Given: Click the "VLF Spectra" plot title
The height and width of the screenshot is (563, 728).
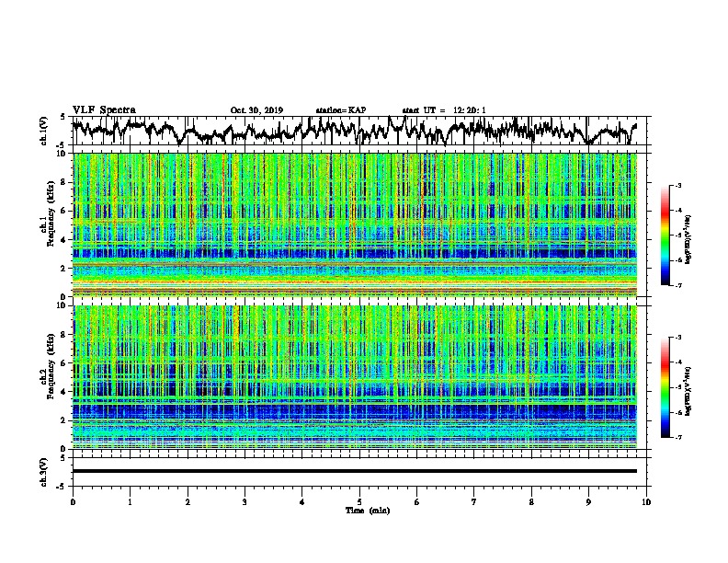Looking at the screenshot, I should [104, 109].
